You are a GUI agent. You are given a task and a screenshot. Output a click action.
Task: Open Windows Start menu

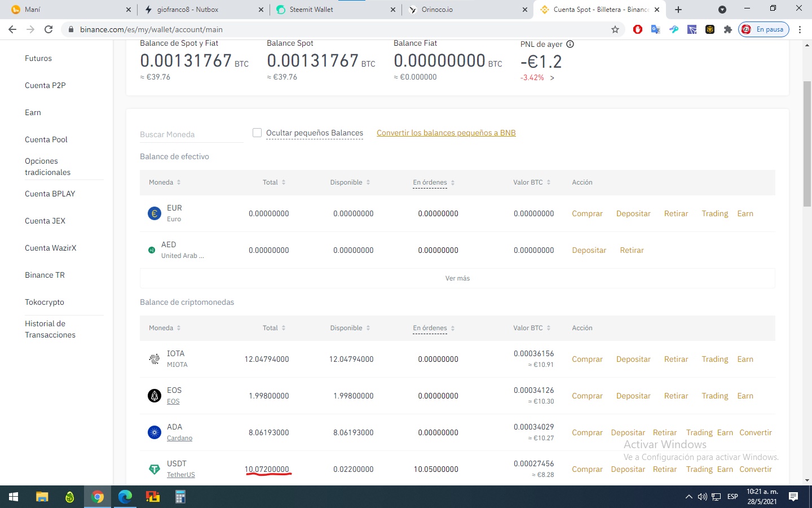(x=14, y=497)
